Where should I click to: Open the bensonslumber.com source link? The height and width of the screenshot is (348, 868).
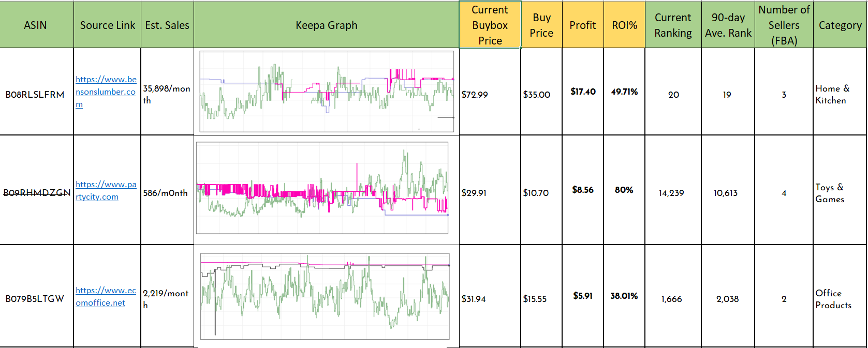click(x=106, y=92)
